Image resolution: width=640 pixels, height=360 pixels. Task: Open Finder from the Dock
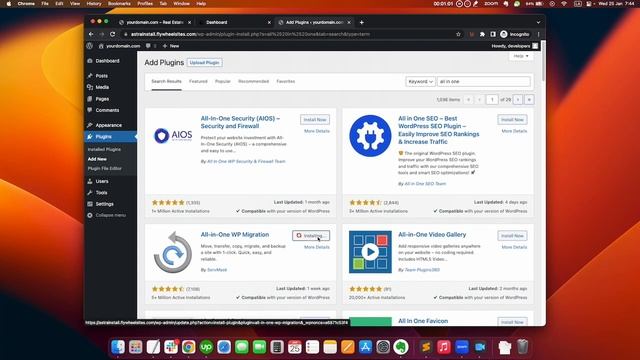[x=118, y=347]
